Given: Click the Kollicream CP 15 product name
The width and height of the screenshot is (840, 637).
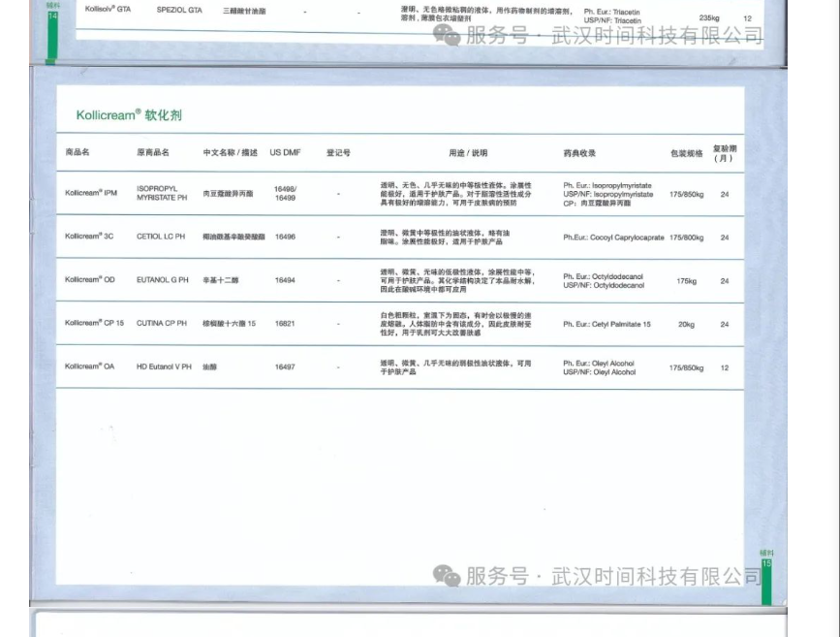Looking at the screenshot, I should tap(94, 323).
